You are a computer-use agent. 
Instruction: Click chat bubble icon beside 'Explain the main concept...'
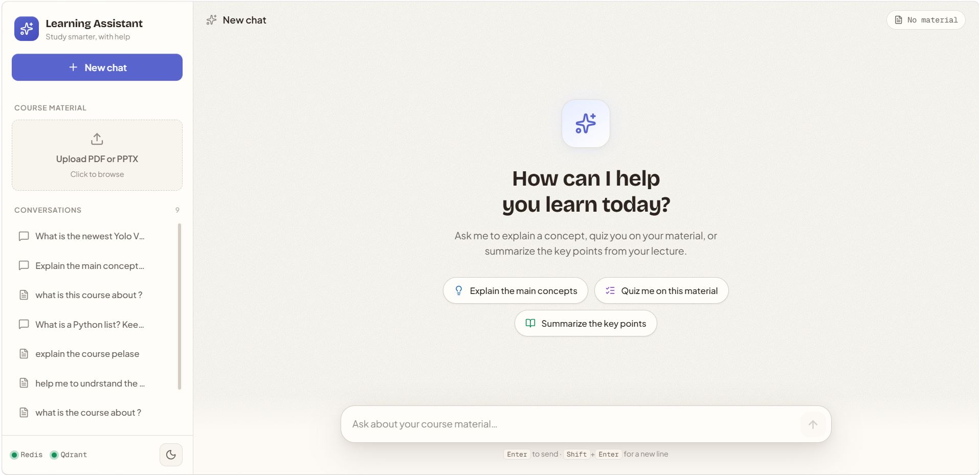24,266
